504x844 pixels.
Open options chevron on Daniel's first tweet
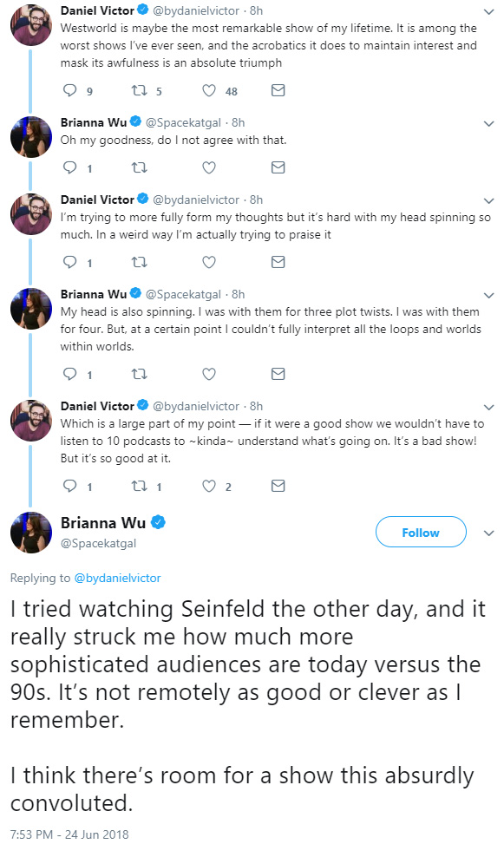(489, 11)
